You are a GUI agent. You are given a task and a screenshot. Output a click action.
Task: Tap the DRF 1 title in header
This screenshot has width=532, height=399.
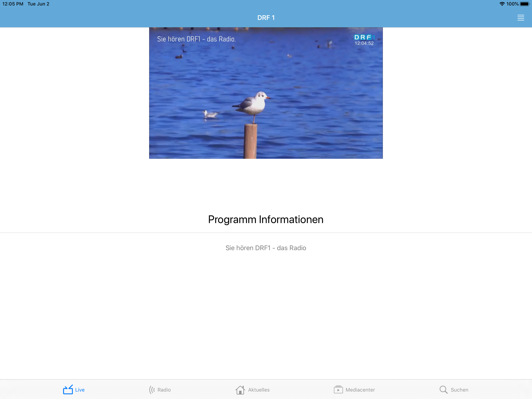click(x=266, y=18)
